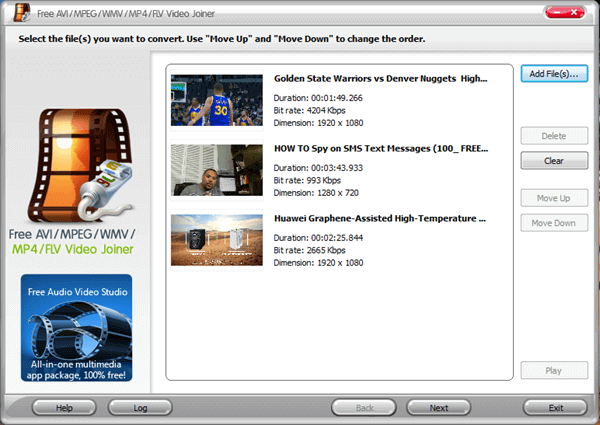Click the app icon in title bar

coord(22,12)
